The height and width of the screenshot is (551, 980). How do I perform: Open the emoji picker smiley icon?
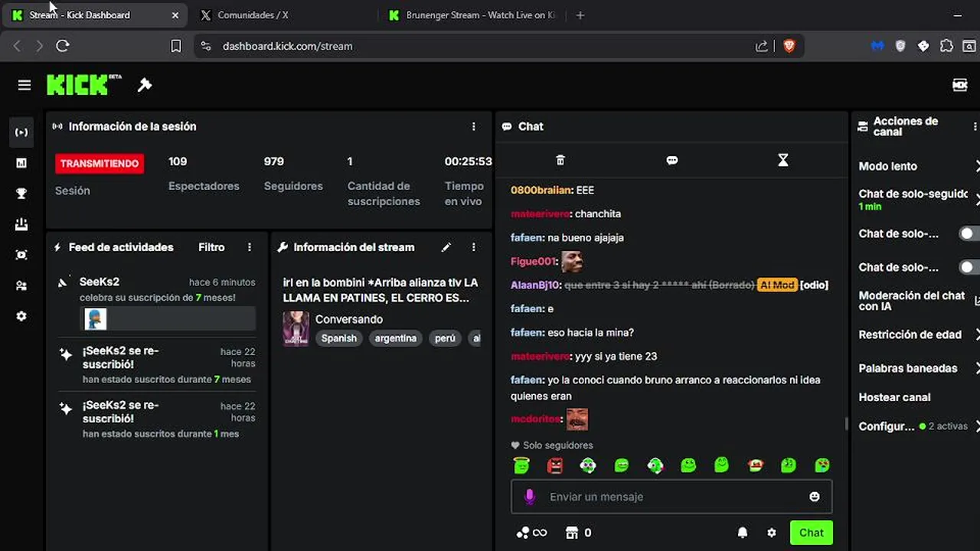point(815,497)
